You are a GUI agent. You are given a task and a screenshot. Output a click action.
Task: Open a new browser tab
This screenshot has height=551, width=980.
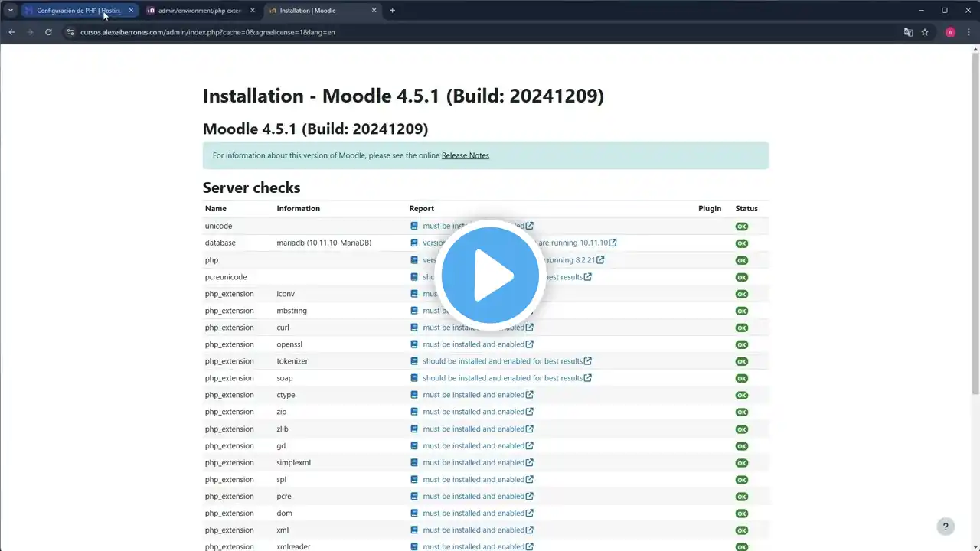coord(393,11)
